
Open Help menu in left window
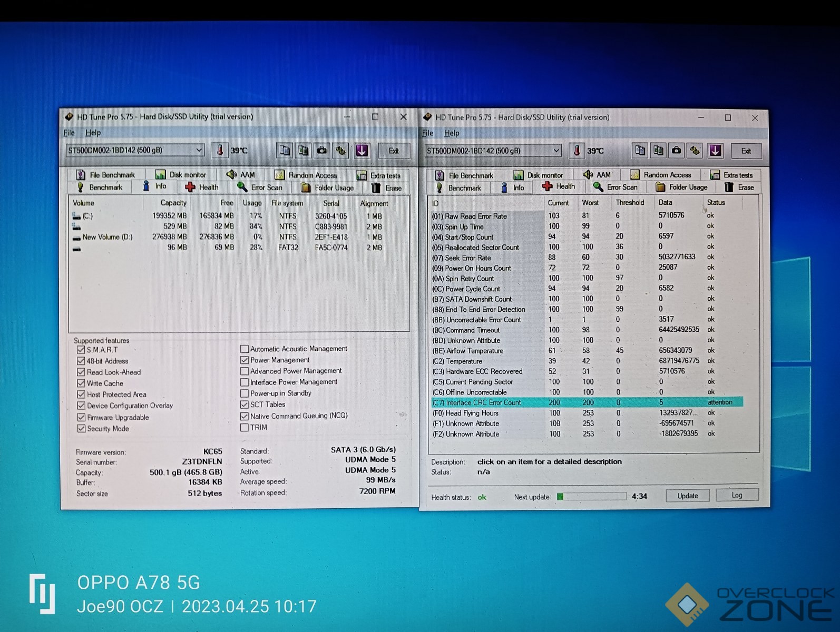coord(93,133)
